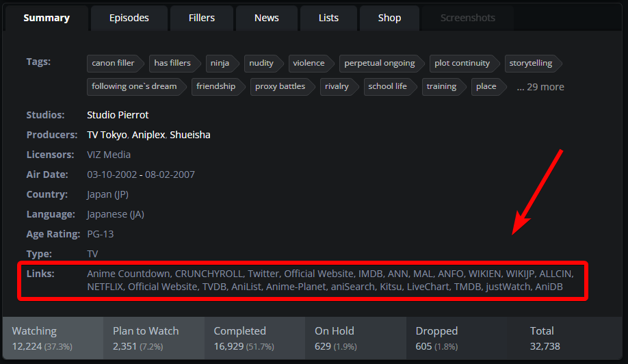
Task: Select the 'ninja' tag
Action: click(x=220, y=63)
